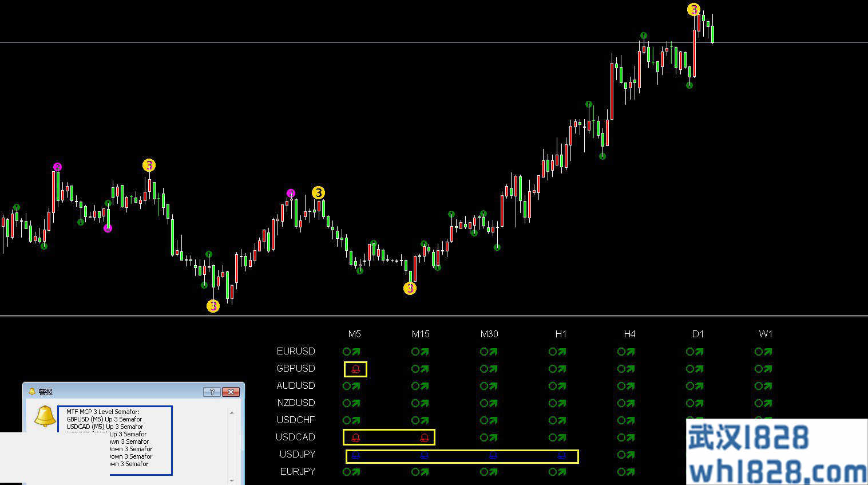This screenshot has width=868, height=485.
Task: Select the D1 column header
Action: click(x=698, y=334)
